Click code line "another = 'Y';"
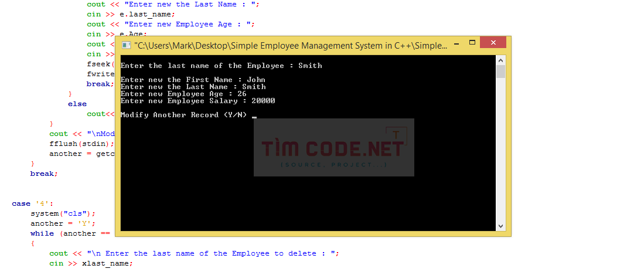This screenshot has height=272, width=644. [63, 223]
